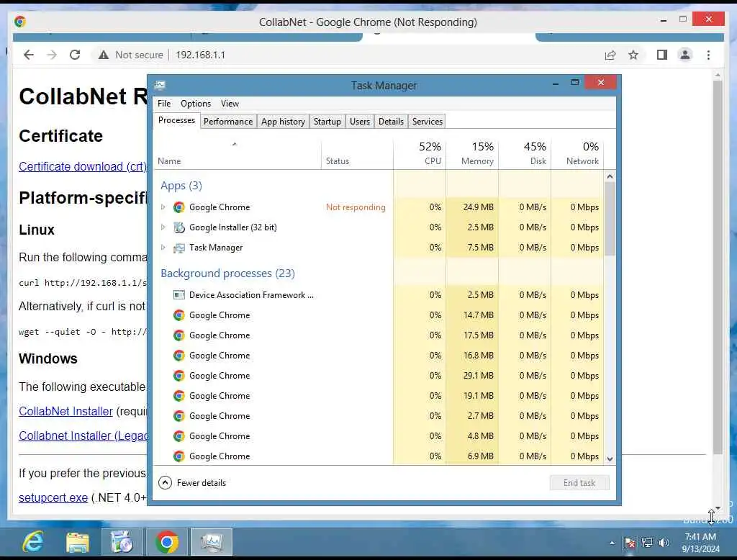This screenshot has height=560, width=737.
Task: Open setupcert.exe link
Action: (53, 497)
